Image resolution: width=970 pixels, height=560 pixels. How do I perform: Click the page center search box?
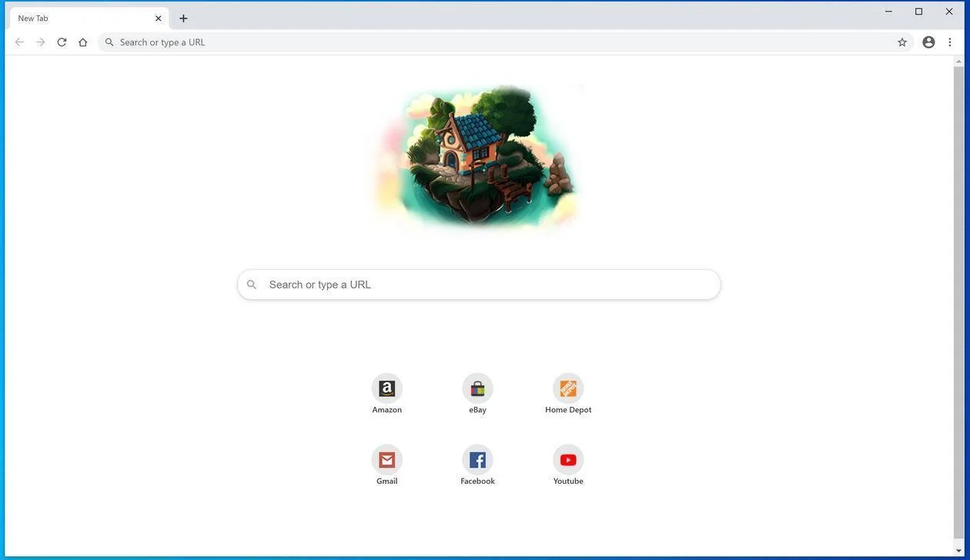[479, 285]
